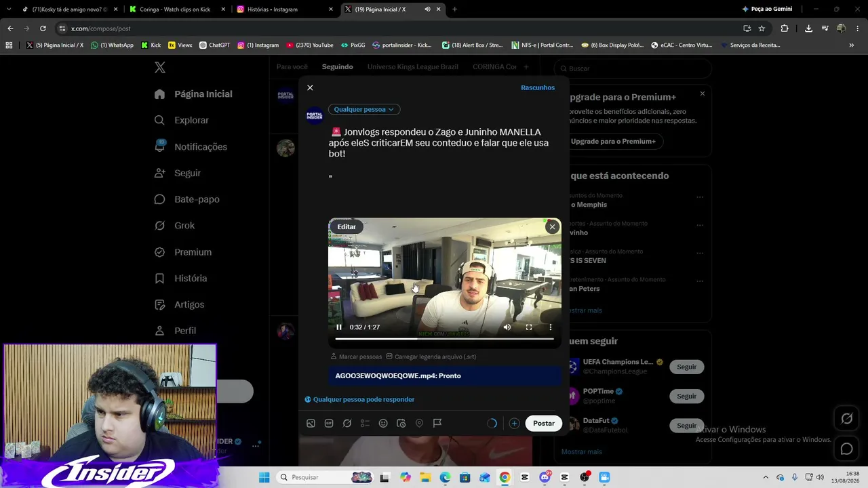
Task: Open Bate-papo in the sidebar
Action: (x=186, y=199)
